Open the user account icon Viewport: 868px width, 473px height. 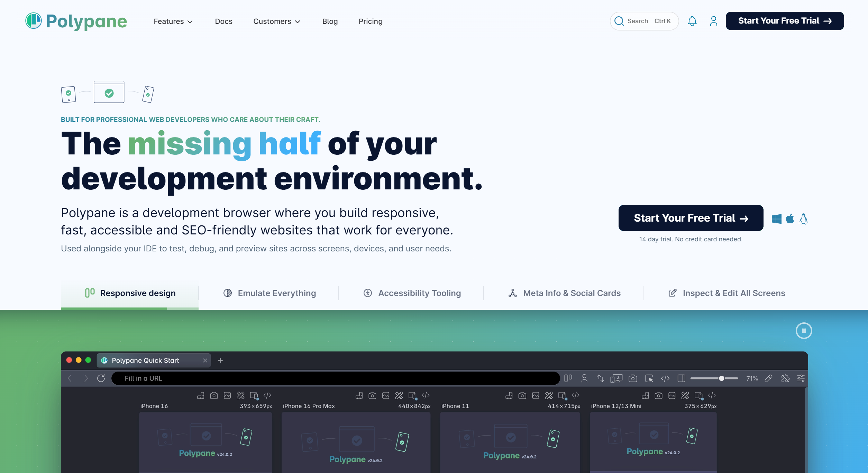click(x=713, y=21)
